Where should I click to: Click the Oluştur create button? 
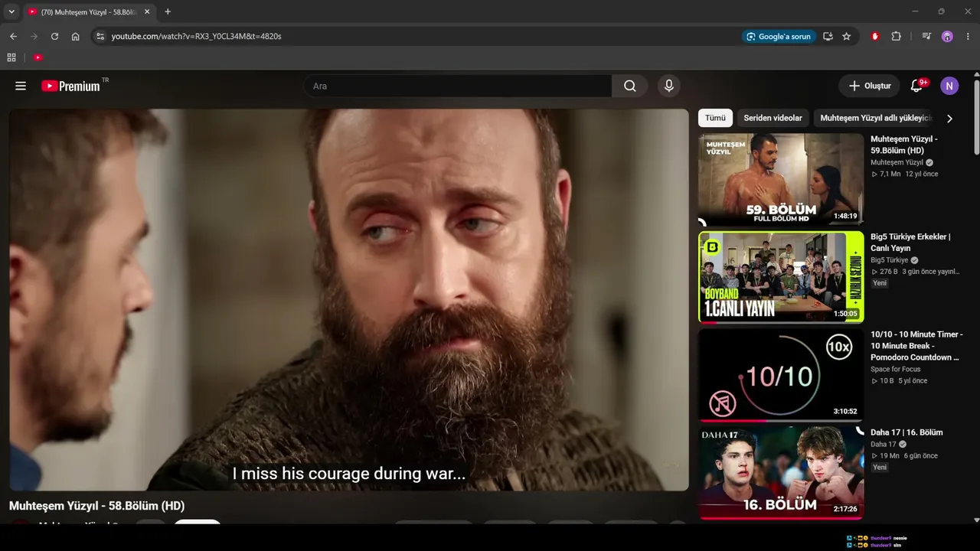click(x=870, y=86)
